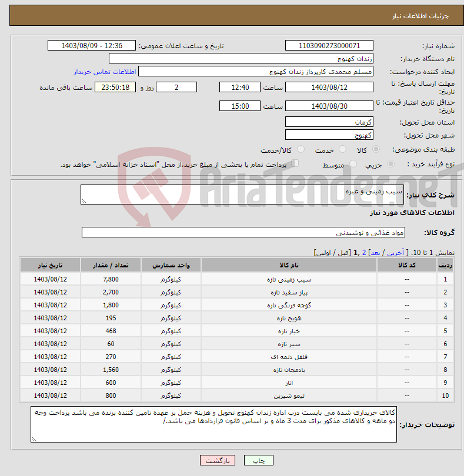
Task: Click the بعد next-page link
Action: [375, 253]
